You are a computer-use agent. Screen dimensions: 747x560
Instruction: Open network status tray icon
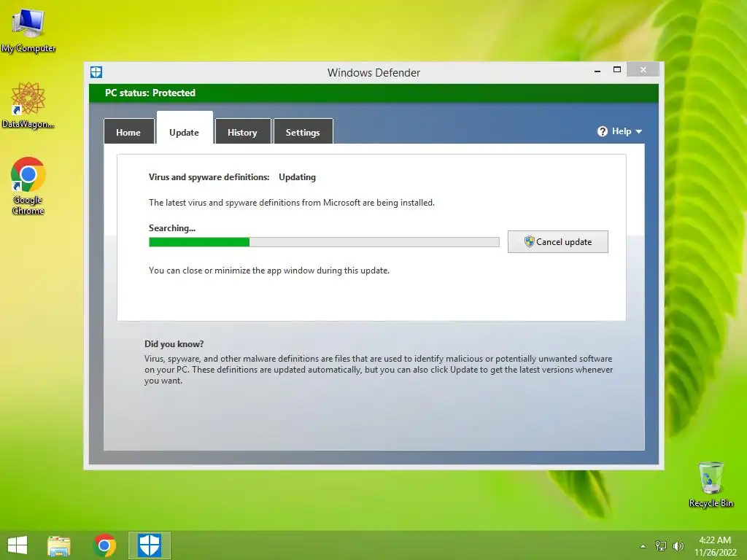660,545
